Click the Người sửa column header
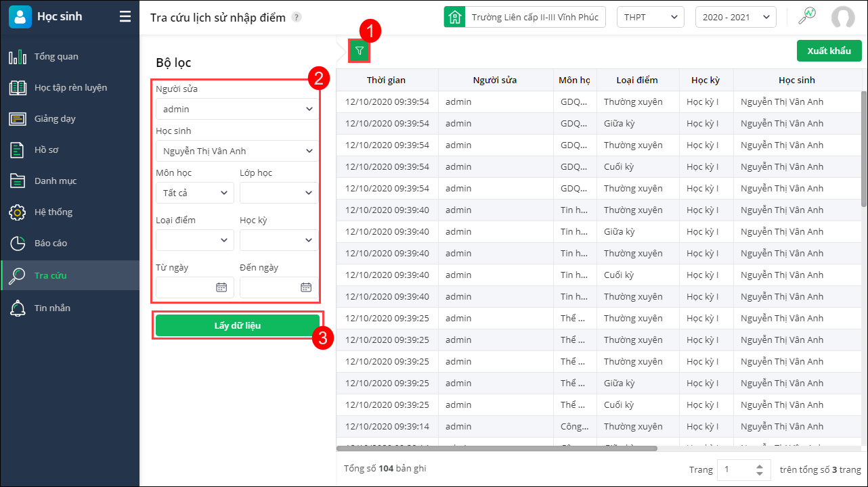The height and width of the screenshot is (487, 868). pyautogui.click(x=495, y=80)
